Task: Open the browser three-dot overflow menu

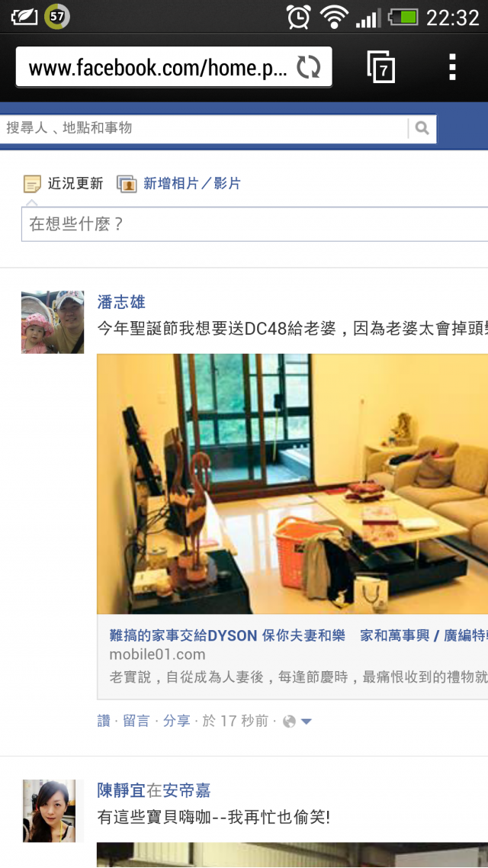Action: 453,68
